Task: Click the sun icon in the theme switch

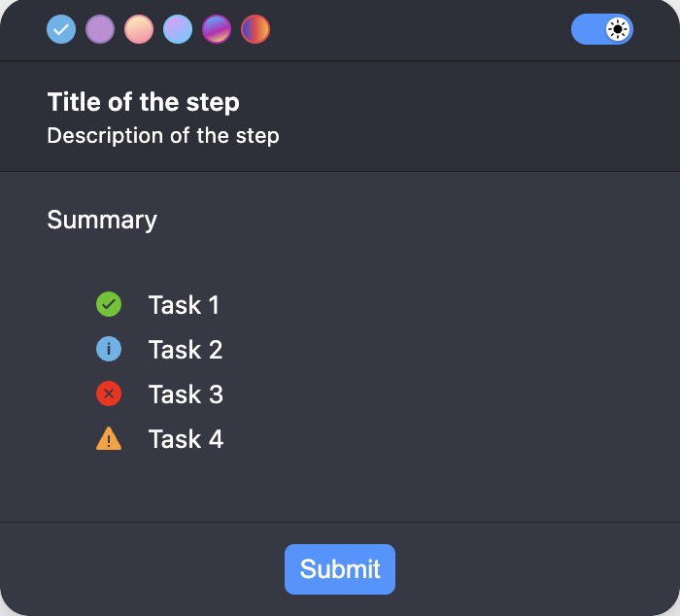Action: coord(618,29)
